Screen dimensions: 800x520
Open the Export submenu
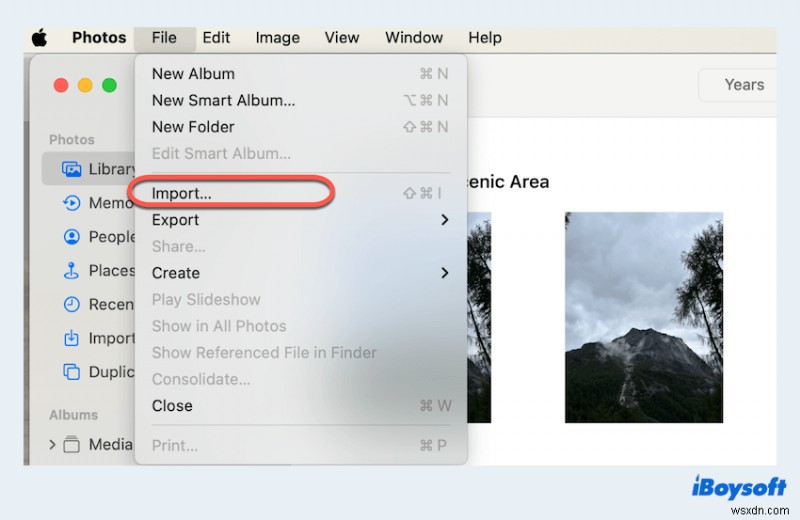(x=301, y=220)
